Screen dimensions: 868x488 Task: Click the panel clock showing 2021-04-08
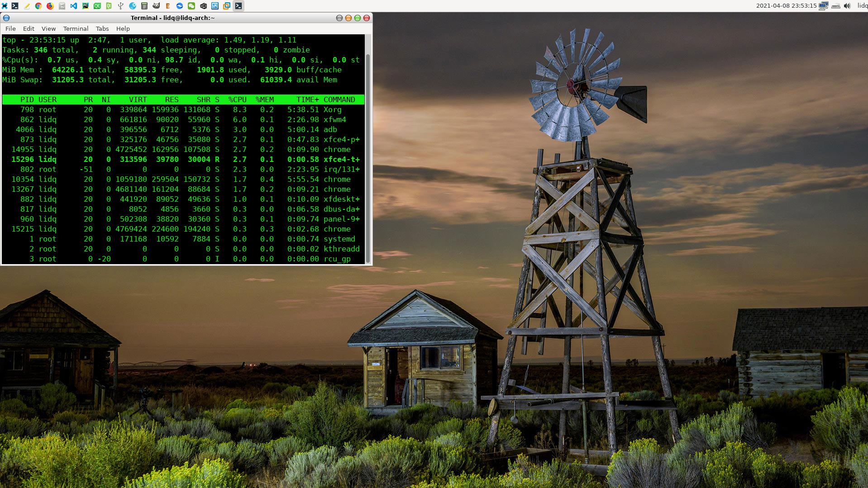(786, 6)
